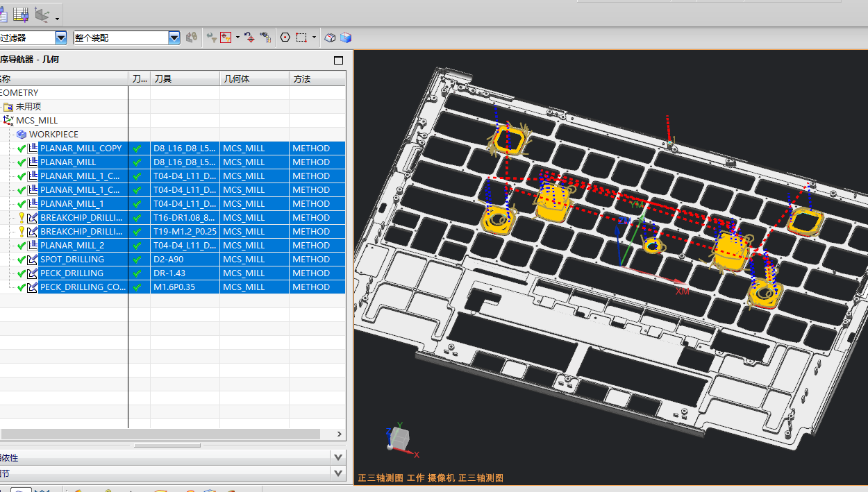This screenshot has height=492, width=868.
Task: Click the XM axis label in viewport
Action: 683,291
